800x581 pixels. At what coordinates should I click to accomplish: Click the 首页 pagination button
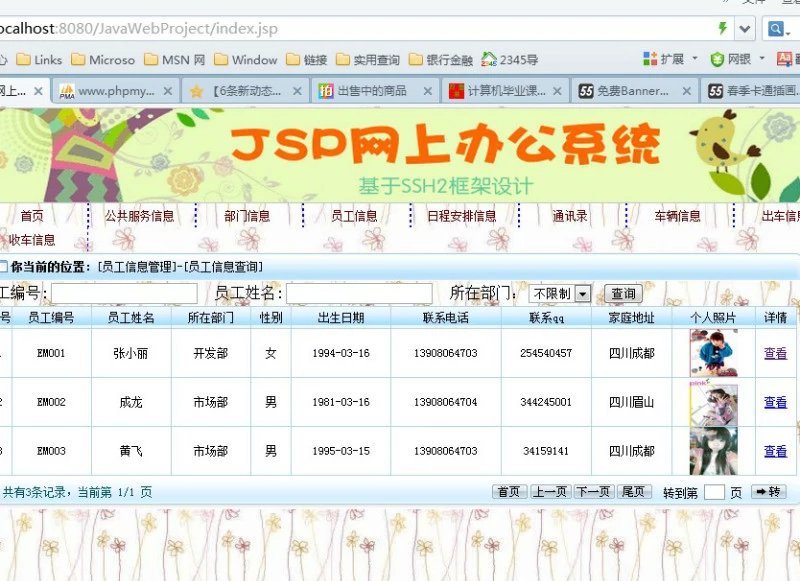pos(509,492)
